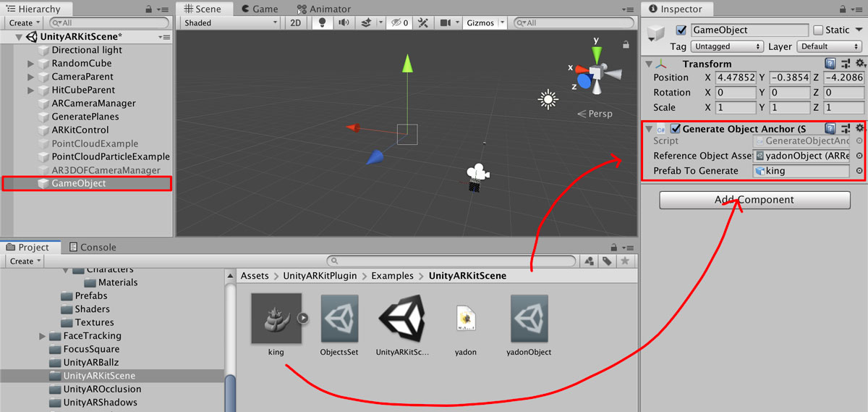Expand the FaceTracking folder
The width and height of the screenshot is (868, 412).
(43, 336)
